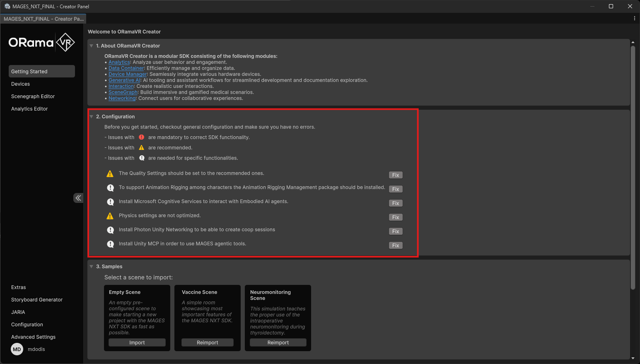Fix the Quality Settings issue
Screen dimensions: 640x364
point(396,175)
